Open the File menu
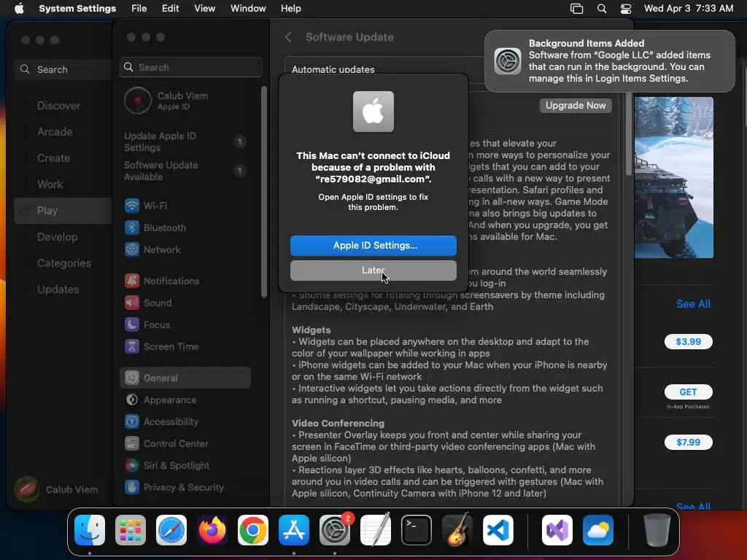 click(x=139, y=9)
